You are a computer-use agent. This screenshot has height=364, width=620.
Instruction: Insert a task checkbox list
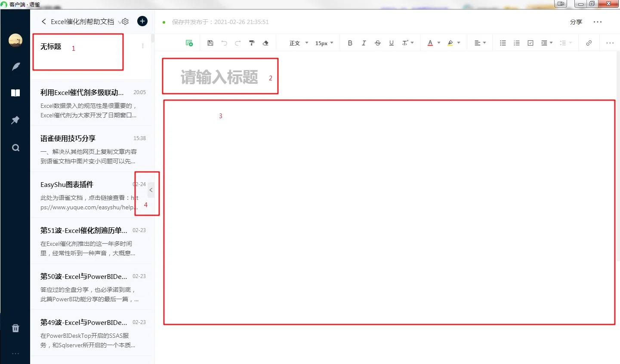point(531,43)
